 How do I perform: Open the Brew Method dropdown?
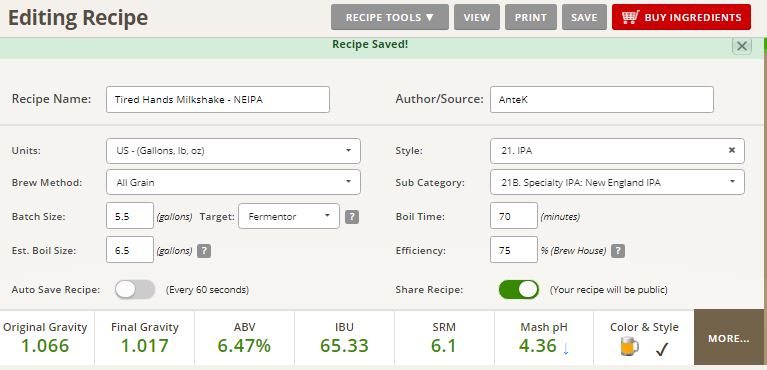tap(233, 182)
